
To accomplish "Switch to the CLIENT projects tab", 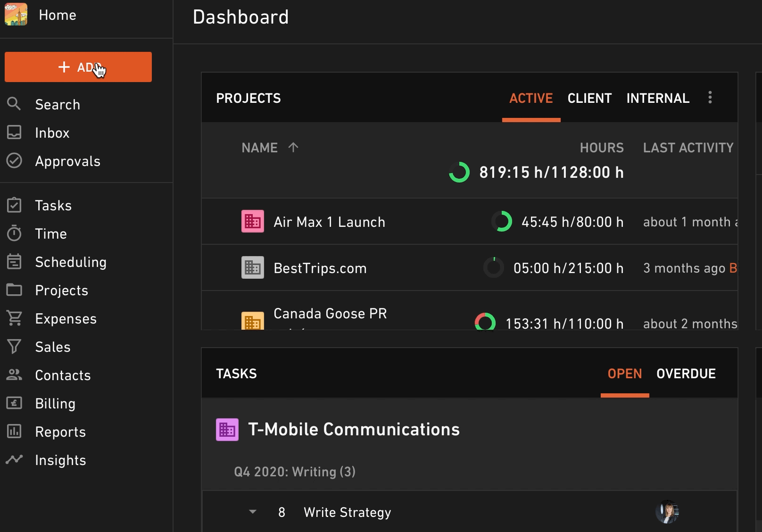I will (x=589, y=98).
